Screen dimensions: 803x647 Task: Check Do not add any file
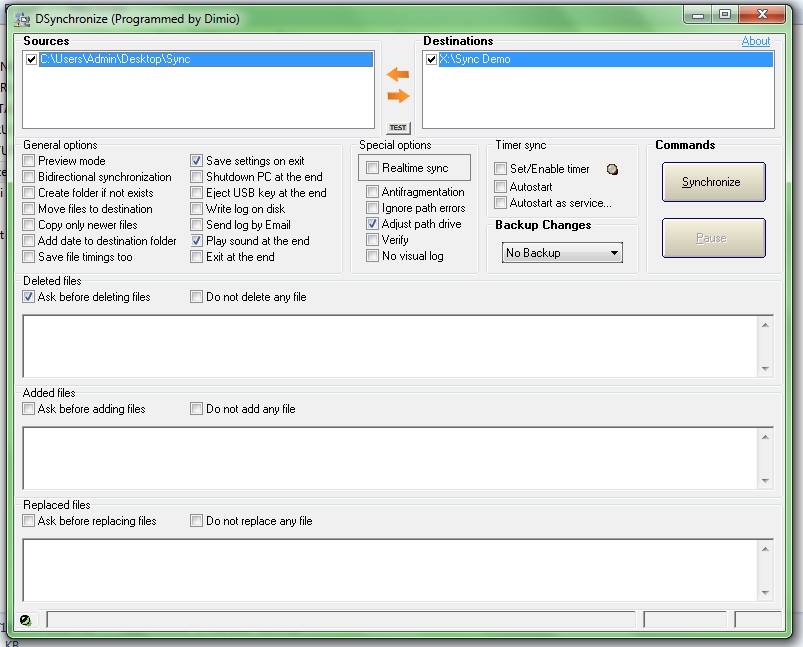click(196, 409)
